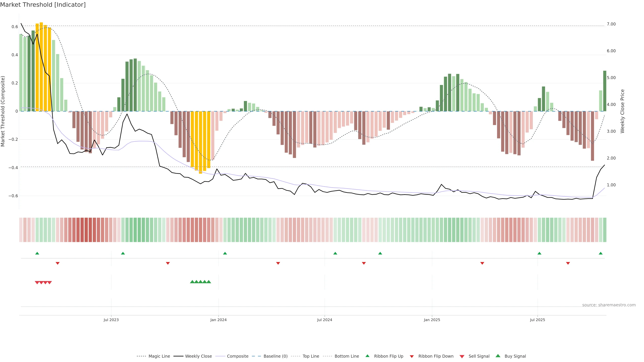Viewport: 644px width, 362px height.
Task: Click the darkest red ribbon heatmap cell
Action: [x=86, y=230]
